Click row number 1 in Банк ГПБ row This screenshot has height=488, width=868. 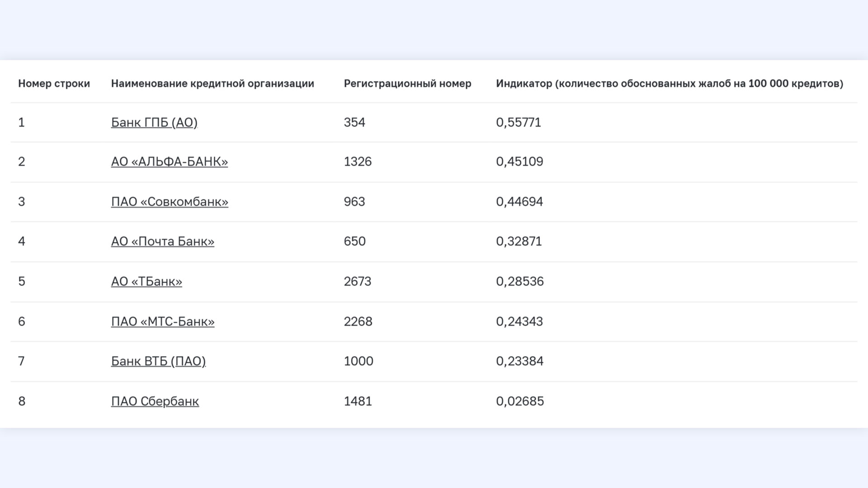pyautogui.click(x=21, y=122)
